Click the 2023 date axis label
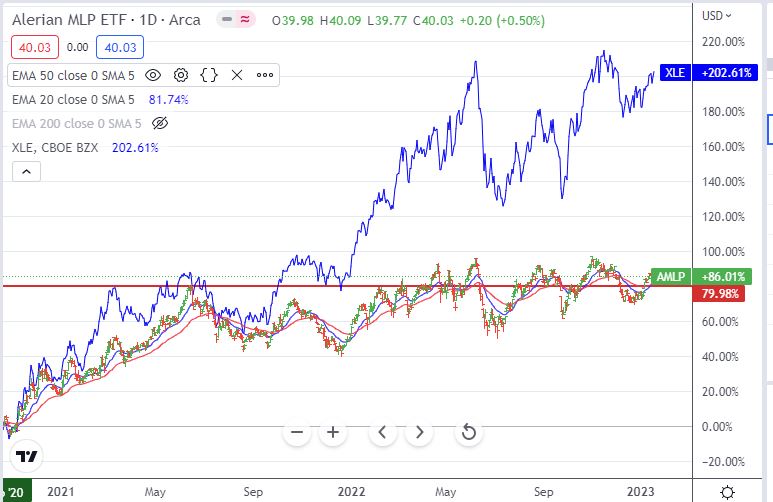Image resolution: width=773 pixels, height=502 pixels. point(640,492)
